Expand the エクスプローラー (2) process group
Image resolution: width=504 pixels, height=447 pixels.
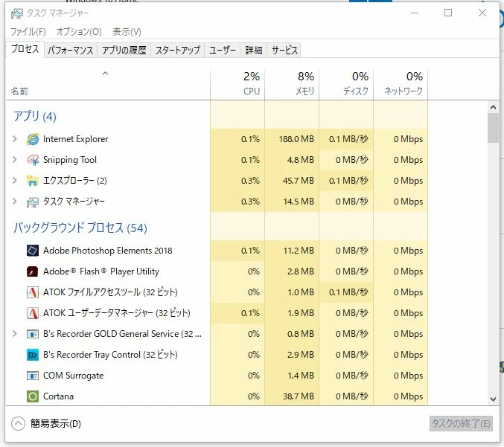point(14,181)
